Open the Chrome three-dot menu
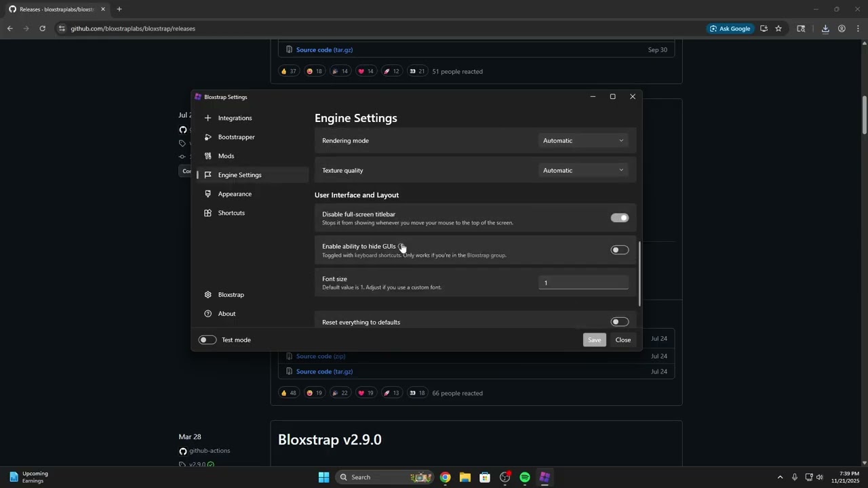This screenshot has width=868, height=488. click(x=858, y=28)
